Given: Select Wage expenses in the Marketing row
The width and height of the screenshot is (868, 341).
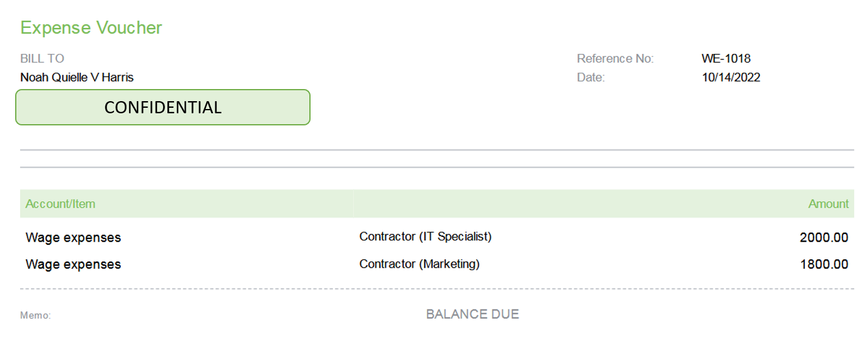Looking at the screenshot, I should 73,264.
